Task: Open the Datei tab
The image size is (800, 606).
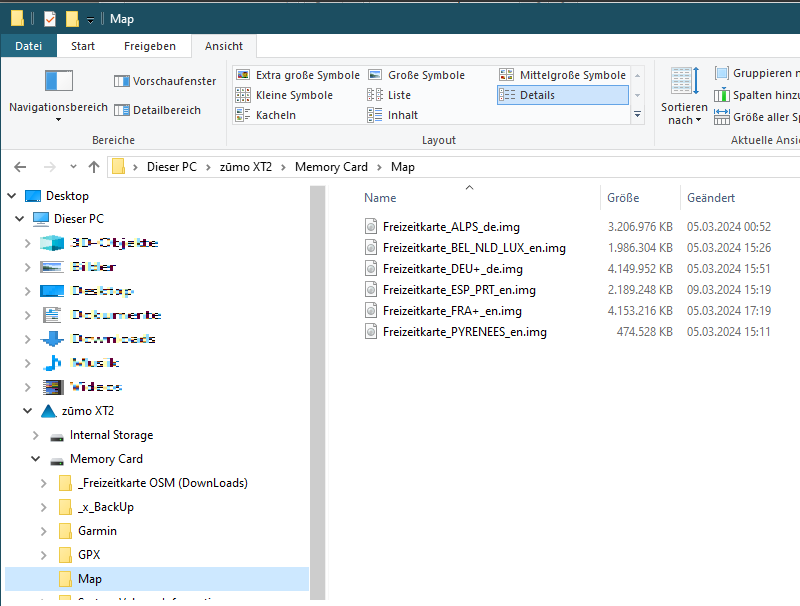Action: [29, 46]
